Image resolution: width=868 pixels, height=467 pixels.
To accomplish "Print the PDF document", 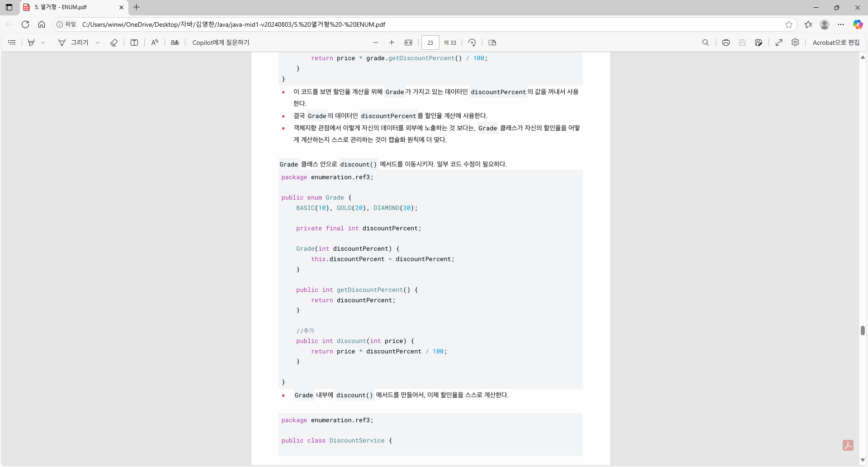I will 726,43.
